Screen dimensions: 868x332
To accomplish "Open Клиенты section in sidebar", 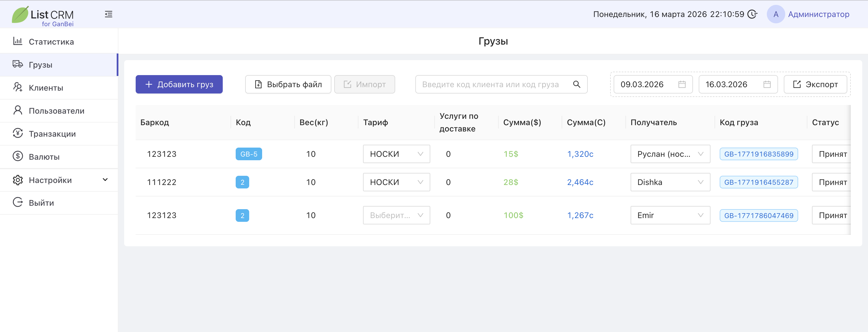I will [x=46, y=88].
